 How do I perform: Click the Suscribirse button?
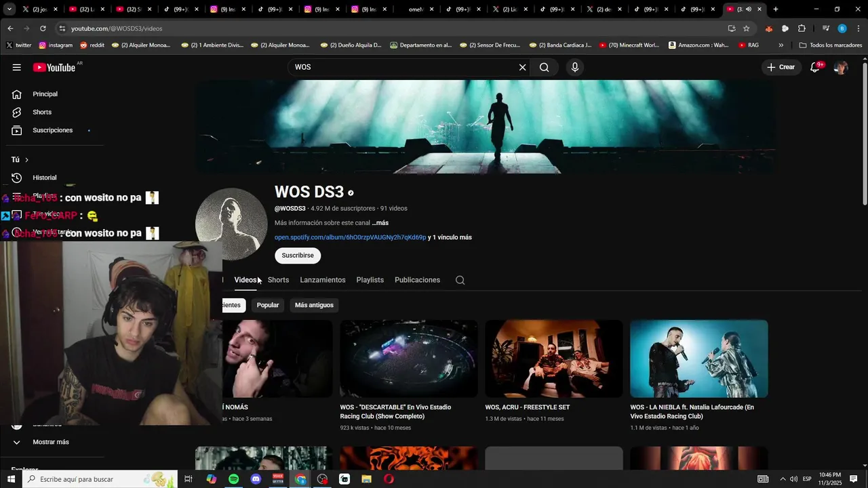(298, 256)
